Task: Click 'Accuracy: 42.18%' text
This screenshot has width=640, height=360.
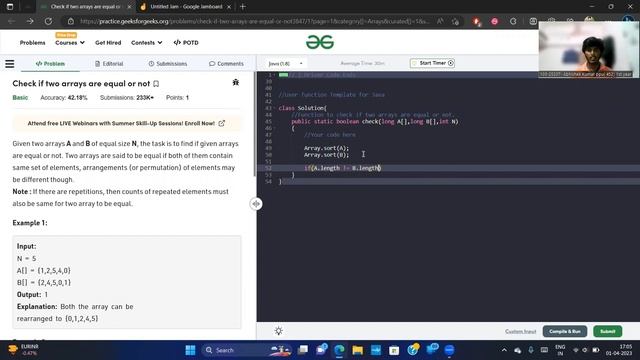Action: (64, 98)
